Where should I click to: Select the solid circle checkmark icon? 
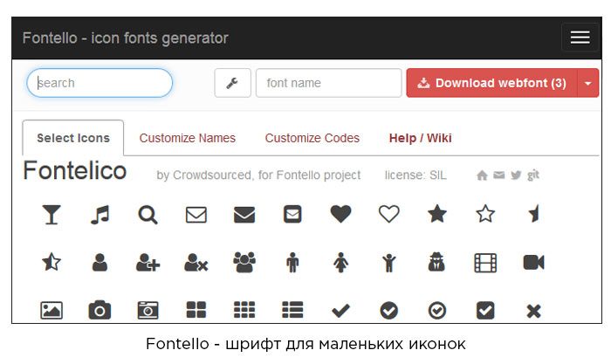pos(389,311)
